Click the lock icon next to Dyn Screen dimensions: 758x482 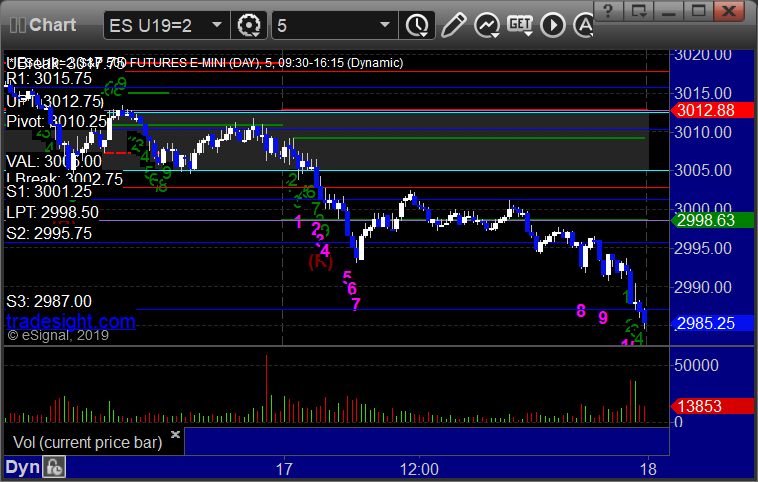[x=54, y=467]
